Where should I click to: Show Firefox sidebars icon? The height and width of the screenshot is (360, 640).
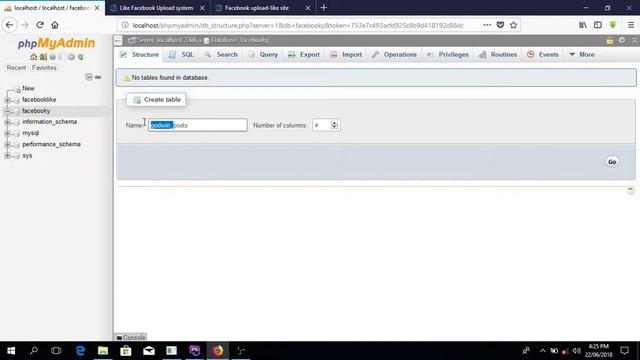tap(598, 25)
